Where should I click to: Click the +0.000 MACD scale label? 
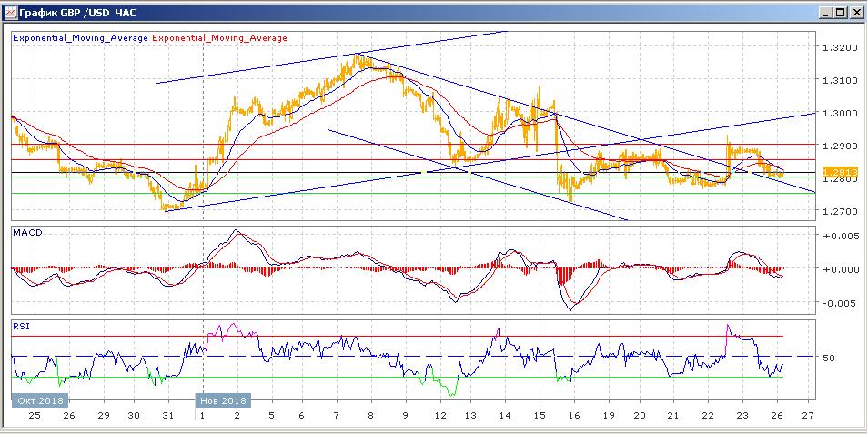840,269
